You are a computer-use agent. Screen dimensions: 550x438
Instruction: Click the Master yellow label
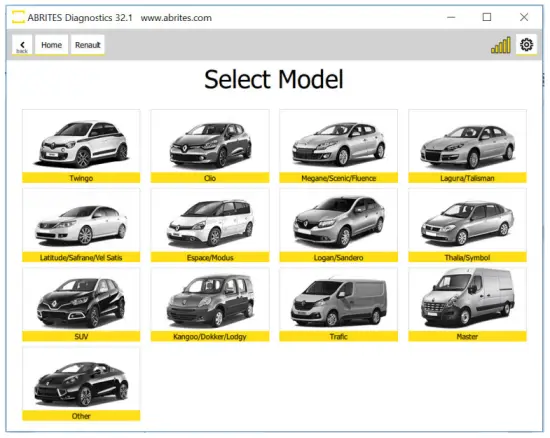pos(467,336)
